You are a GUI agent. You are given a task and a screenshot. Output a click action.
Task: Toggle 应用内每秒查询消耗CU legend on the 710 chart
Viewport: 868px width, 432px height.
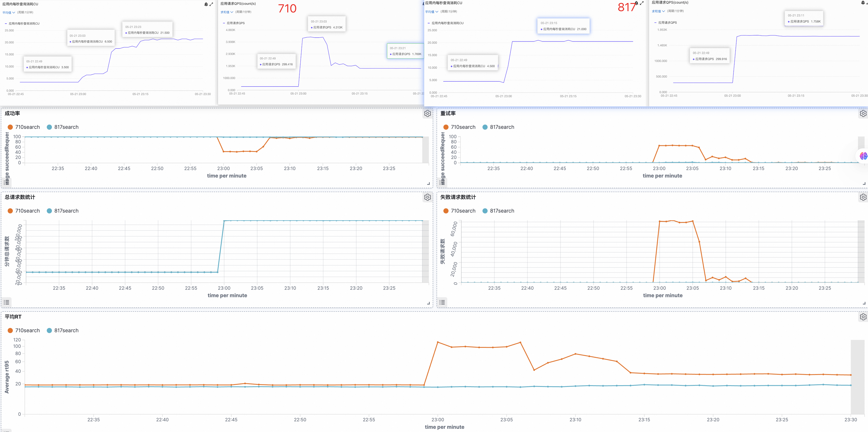coord(22,24)
